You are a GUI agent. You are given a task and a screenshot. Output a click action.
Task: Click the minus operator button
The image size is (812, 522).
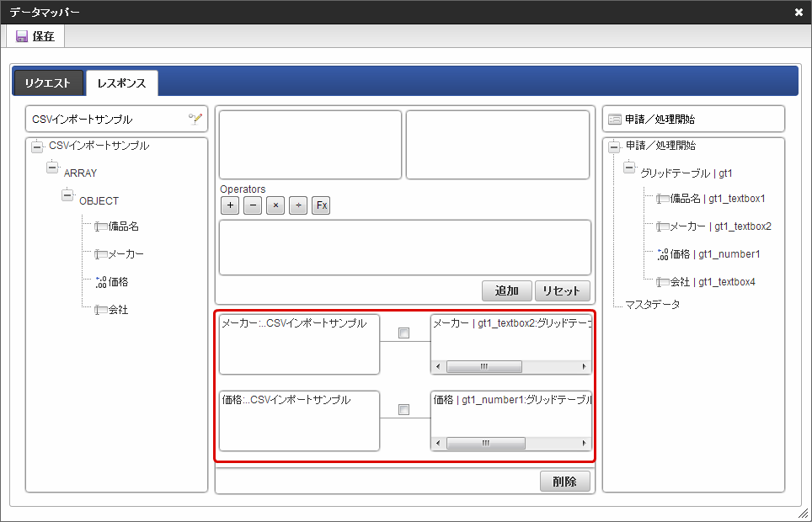(253, 205)
